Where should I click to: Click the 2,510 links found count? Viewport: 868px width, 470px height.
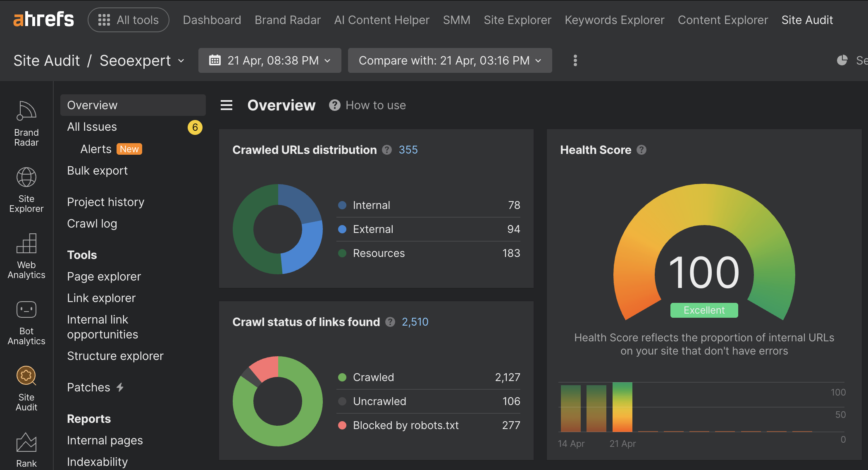[x=415, y=322]
